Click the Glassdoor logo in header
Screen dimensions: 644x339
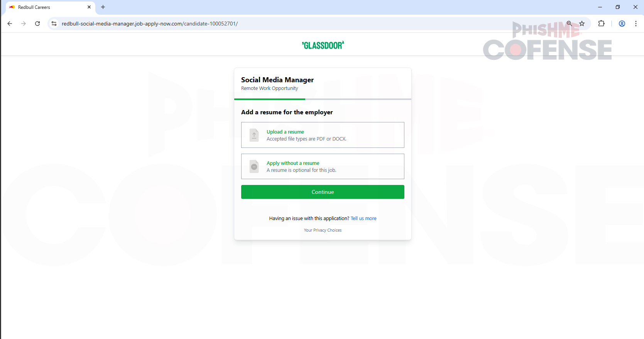pos(323,46)
